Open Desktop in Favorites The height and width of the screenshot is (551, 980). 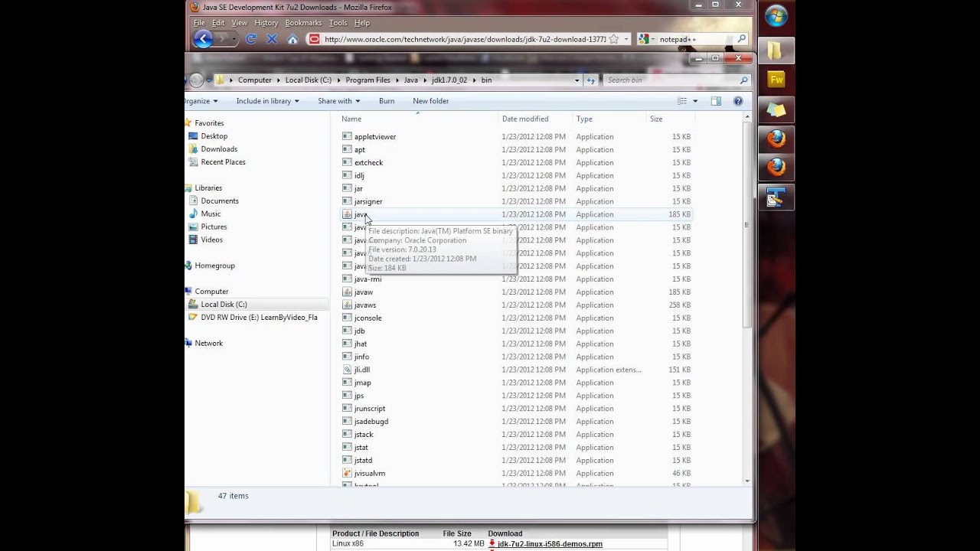click(x=214, y=136)
